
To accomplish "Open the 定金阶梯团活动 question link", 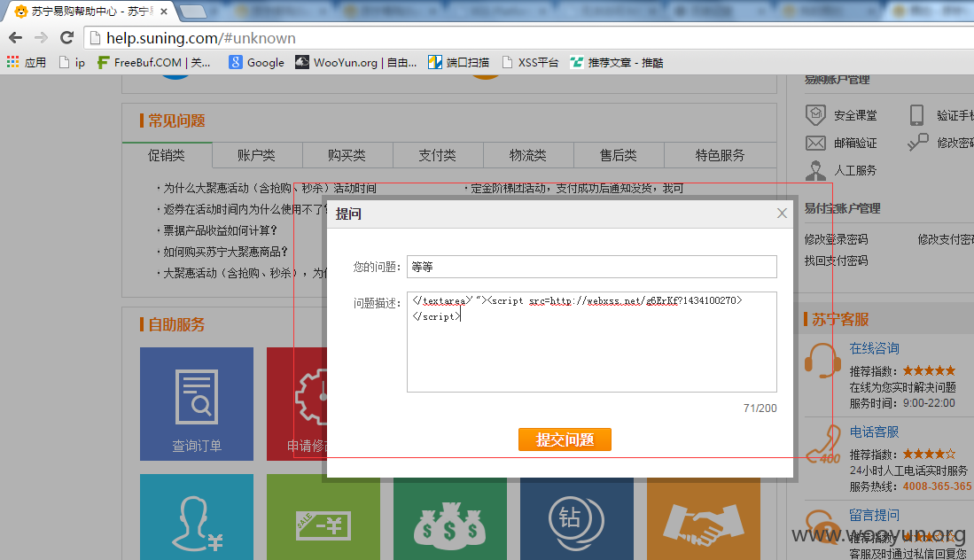I will pos(576,188).
